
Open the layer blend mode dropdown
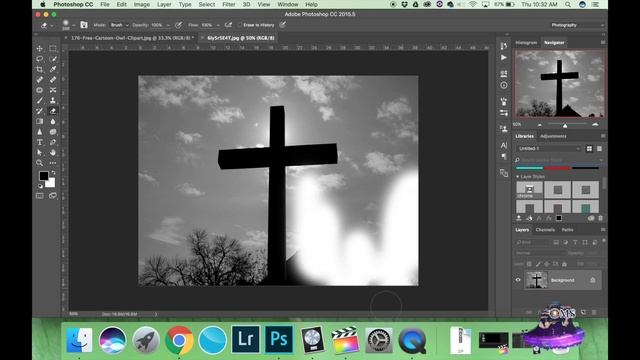click(x=540, y=253)
